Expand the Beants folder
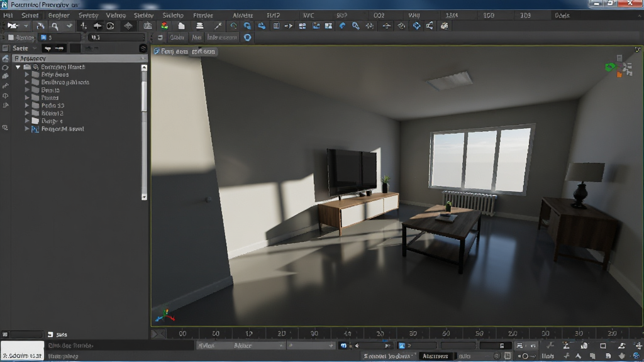 coord(27,90)
